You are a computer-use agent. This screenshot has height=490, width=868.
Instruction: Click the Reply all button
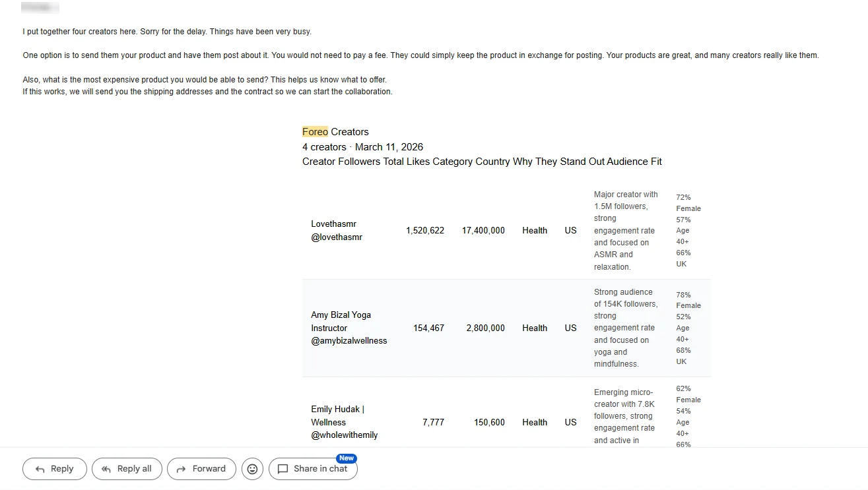click(x=127, y=469)
